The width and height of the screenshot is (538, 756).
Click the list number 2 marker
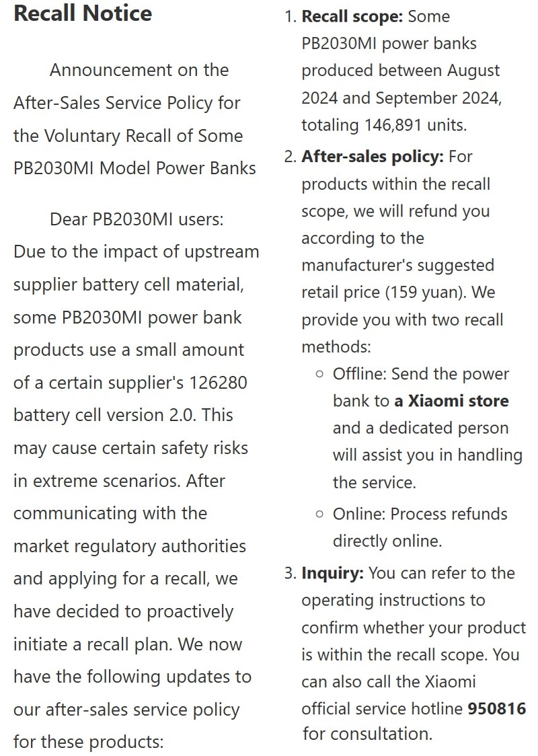tap(291, 157)
